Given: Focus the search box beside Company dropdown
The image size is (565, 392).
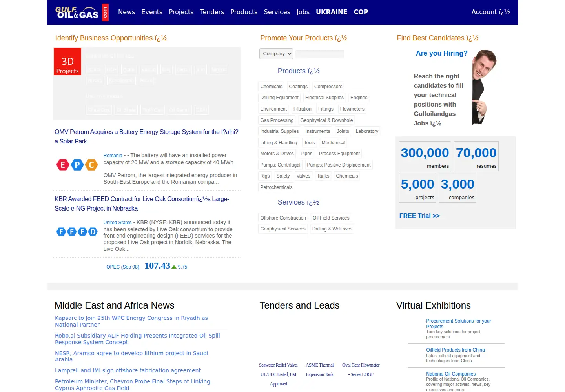Looking at the screenshot, I should pos(320,54).
